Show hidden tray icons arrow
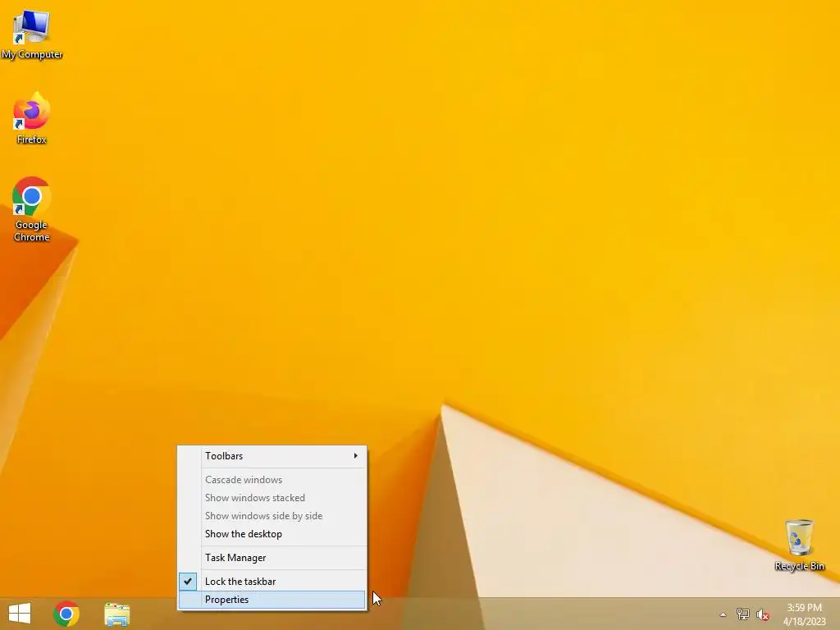840x630 pixels. click(723, 614)
